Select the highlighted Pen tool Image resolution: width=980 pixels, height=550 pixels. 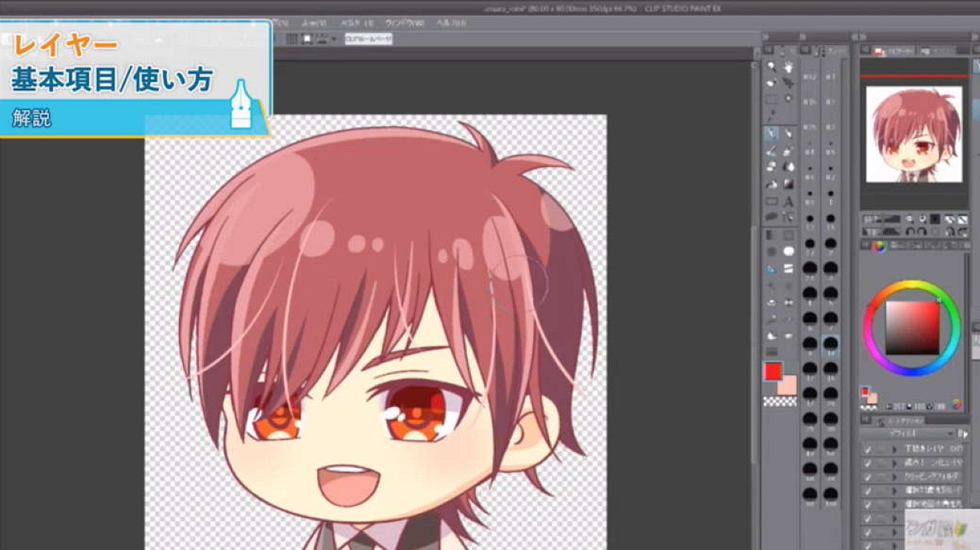(772, 133)
